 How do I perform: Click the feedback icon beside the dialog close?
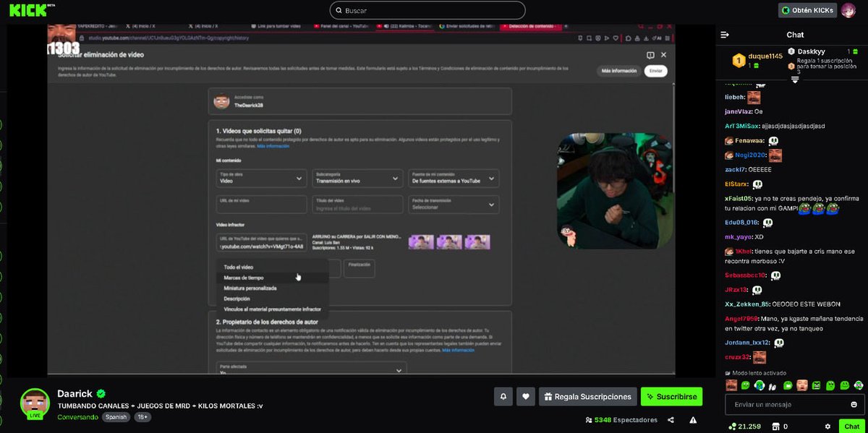[x=650, y=55]
